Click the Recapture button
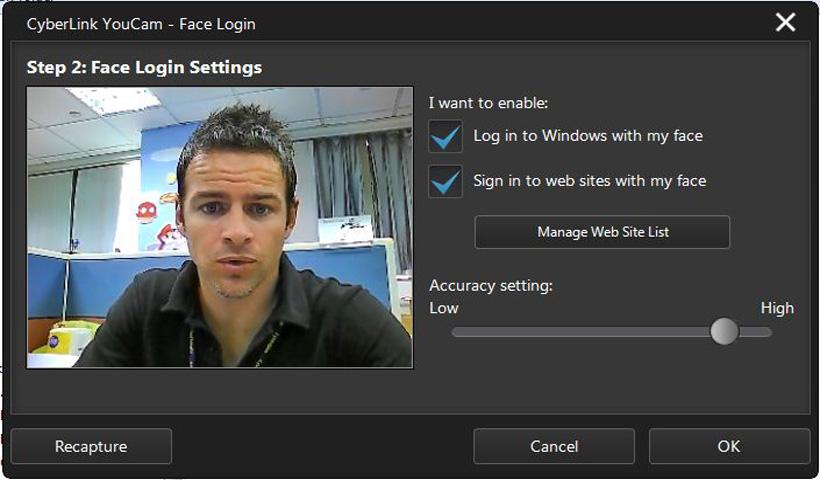This screenshot has height=480, width=820. click(x=91, y=446)
